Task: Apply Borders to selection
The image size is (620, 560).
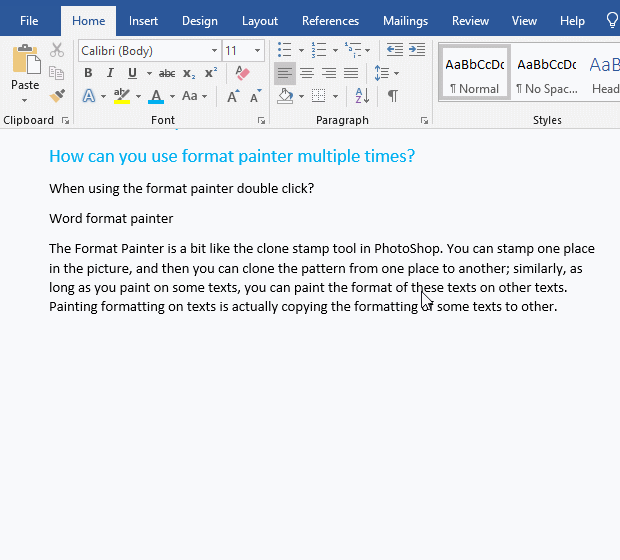Action: click(x=318, y=96)
